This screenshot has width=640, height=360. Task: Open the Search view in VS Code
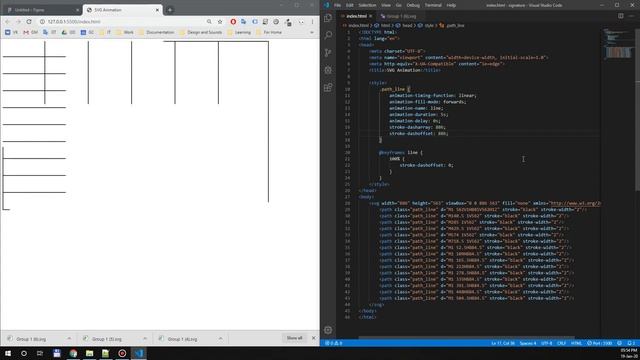[328, 35]
